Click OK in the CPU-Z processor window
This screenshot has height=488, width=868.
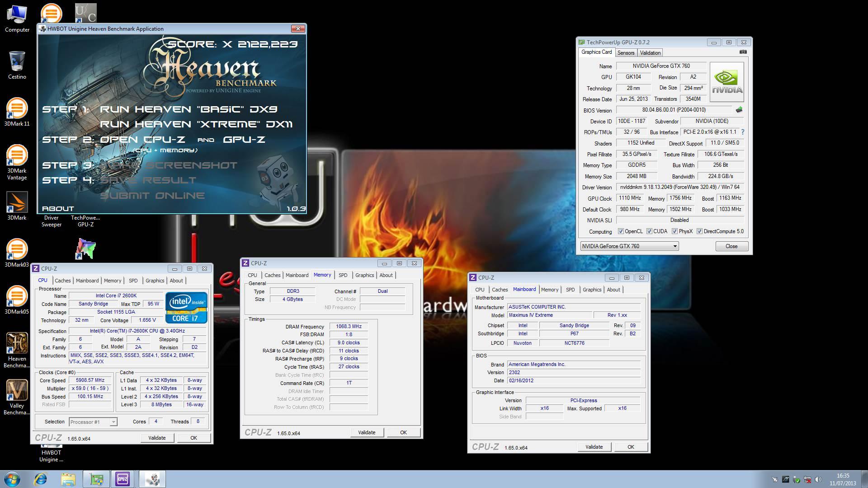point(193,438)
